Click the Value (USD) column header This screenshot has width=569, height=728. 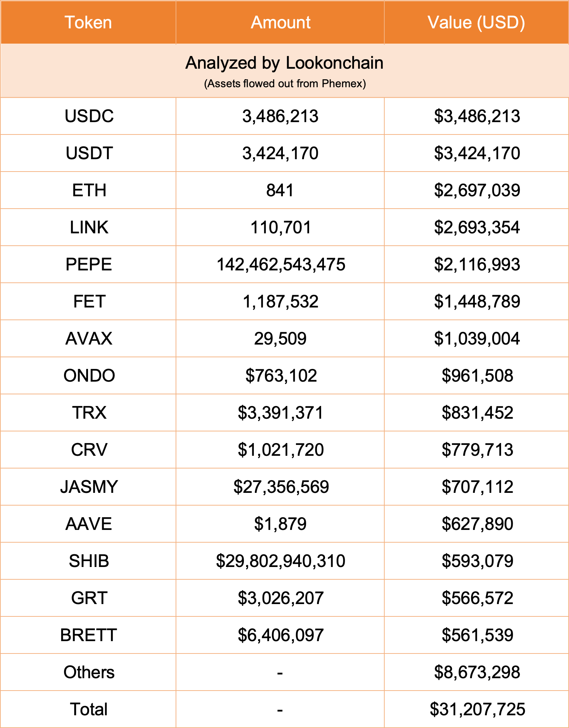pos(476,23)
